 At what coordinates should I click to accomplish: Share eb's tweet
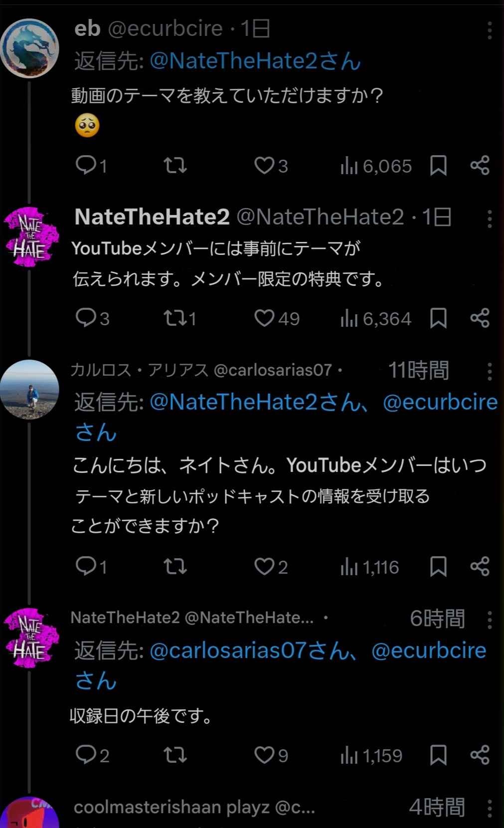[480, 166]
